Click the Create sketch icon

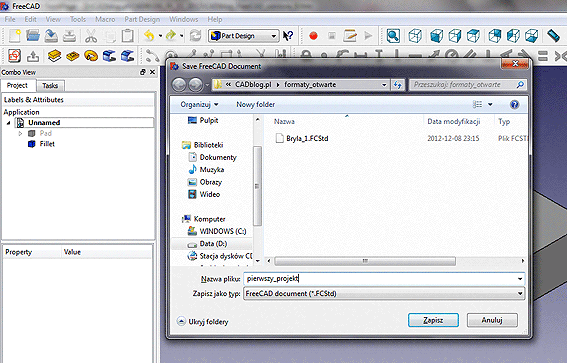click(x=14, y=56)
